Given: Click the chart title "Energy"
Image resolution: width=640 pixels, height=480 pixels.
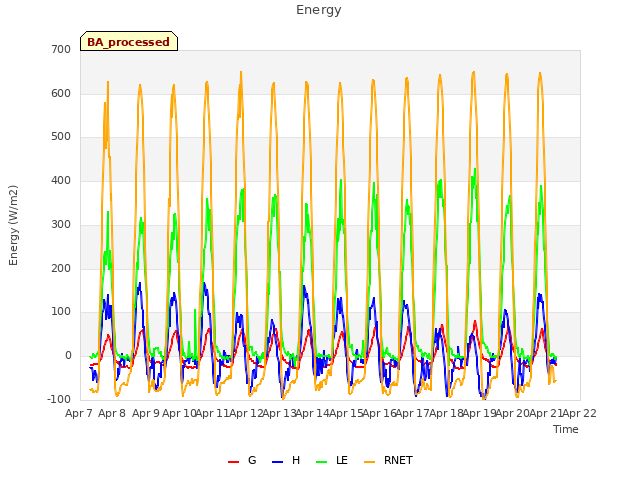Looking at the screenshot, I should (319, 10).
